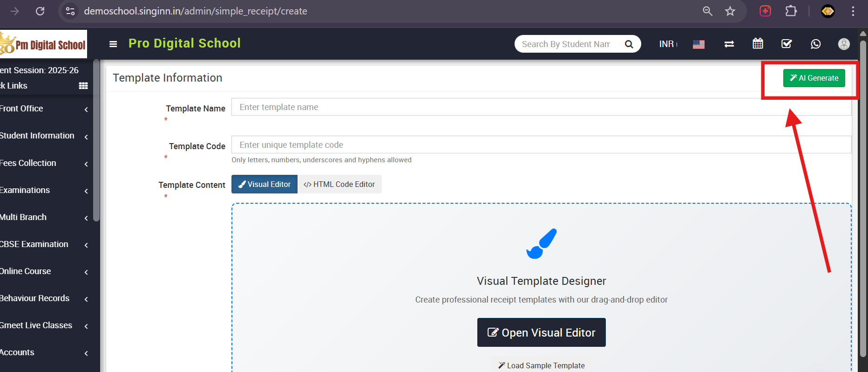Click the Load Sample Template button
Screen dimensions: 868x372
[541, 365]
